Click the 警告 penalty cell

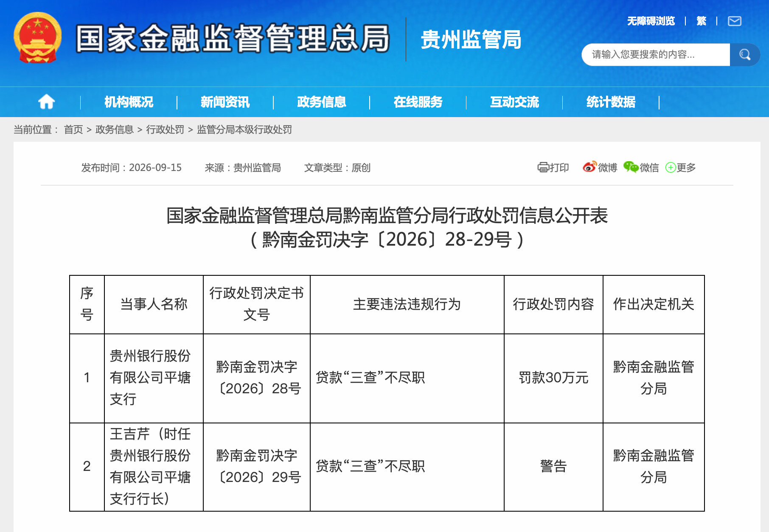tap(553, 466)
